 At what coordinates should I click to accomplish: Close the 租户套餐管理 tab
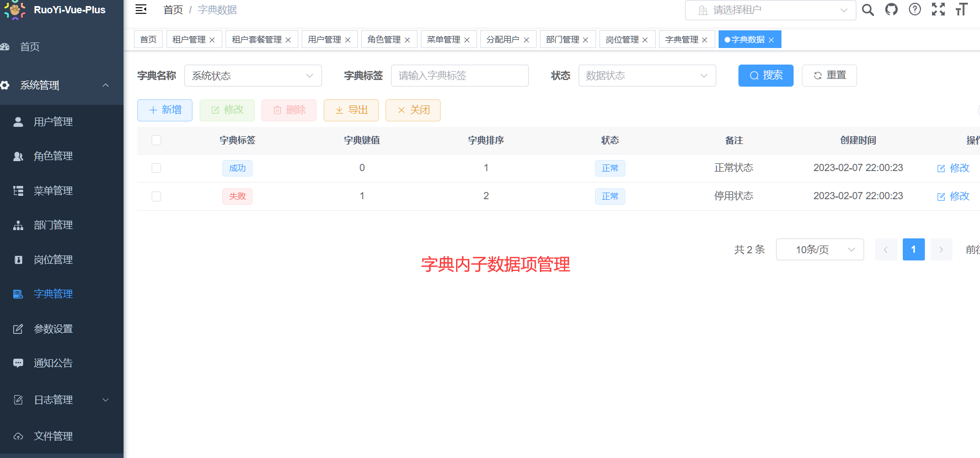288,40
